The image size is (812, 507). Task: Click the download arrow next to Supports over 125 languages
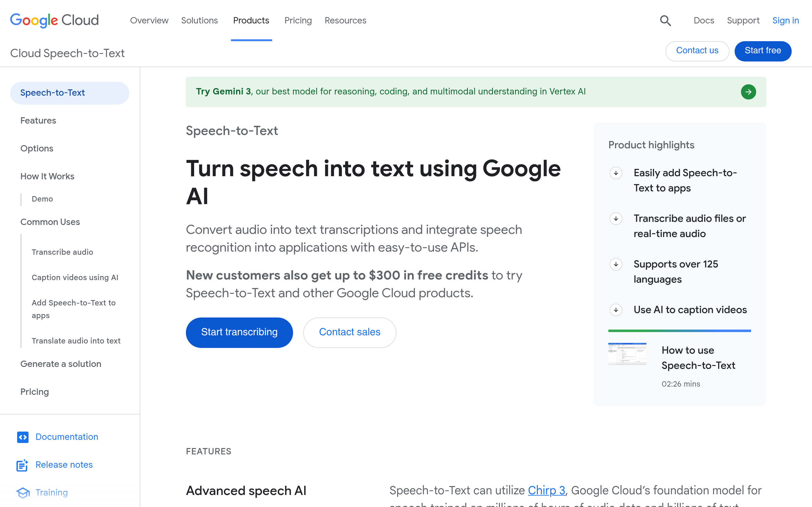pos(616,264)
